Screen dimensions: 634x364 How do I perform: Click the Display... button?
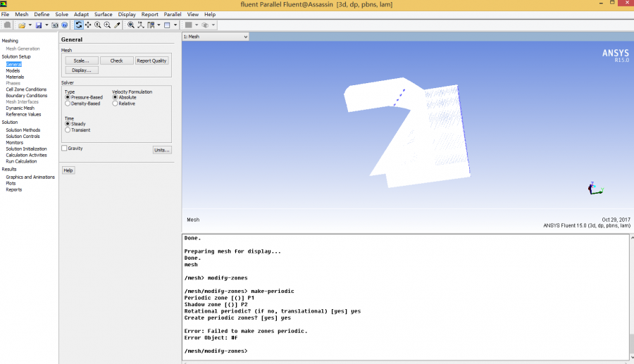tap(81, 70)
